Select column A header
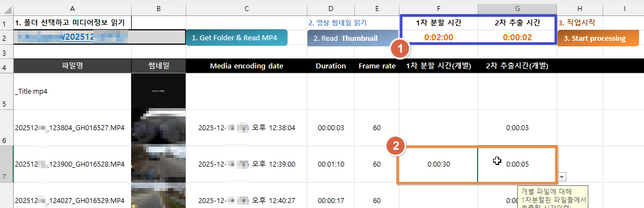Image resolution: width=644 pixels, height=208 pixels. [72, 8]
